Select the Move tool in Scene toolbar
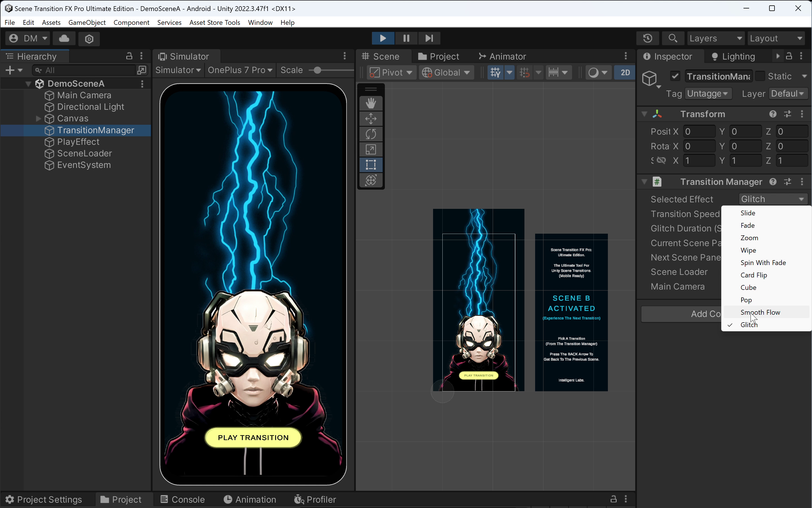Screen dimensions: 812x508 tap(371, 119)
